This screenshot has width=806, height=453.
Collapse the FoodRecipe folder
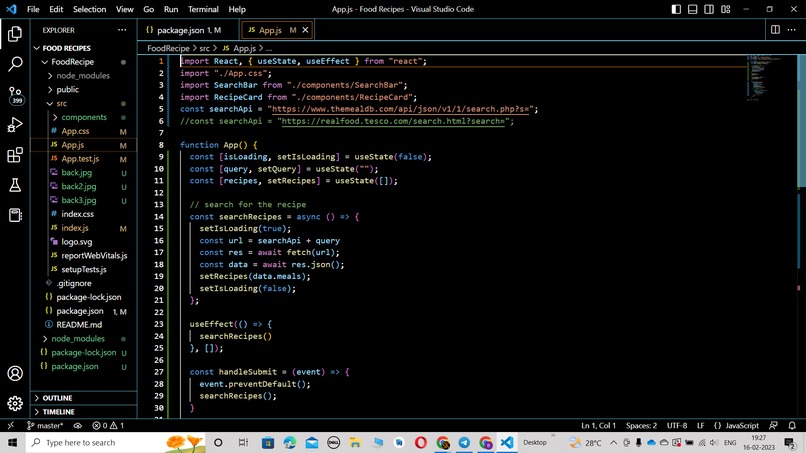pos(72,62)
